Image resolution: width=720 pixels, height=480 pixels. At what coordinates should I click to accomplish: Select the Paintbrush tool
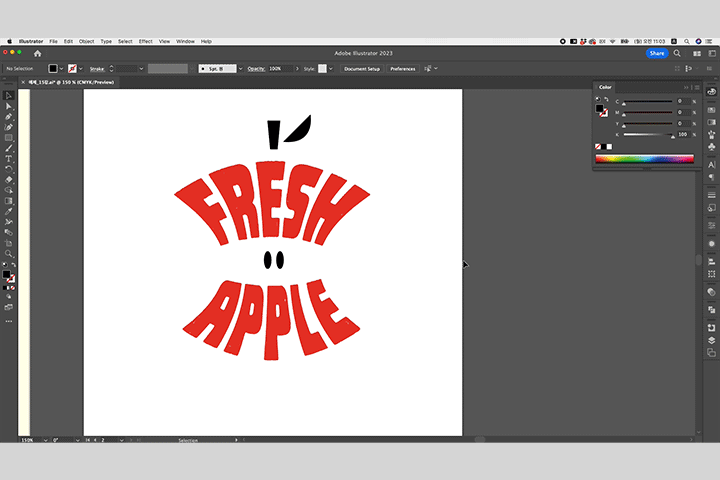[8, 148]
